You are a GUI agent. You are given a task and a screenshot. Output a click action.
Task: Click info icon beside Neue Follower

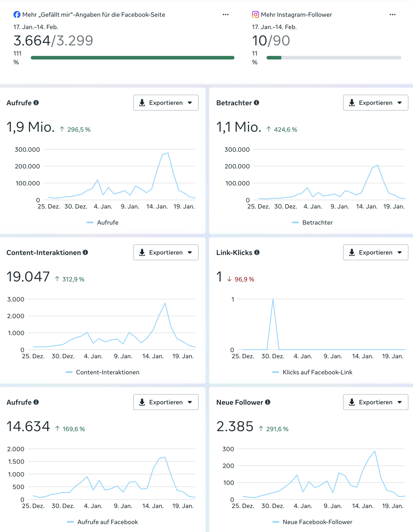point(268,402)
